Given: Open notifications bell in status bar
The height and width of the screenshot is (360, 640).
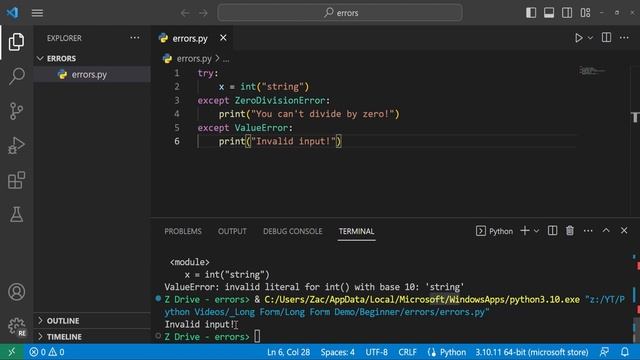Looking at the screenshot, I should tap(624, 352).
